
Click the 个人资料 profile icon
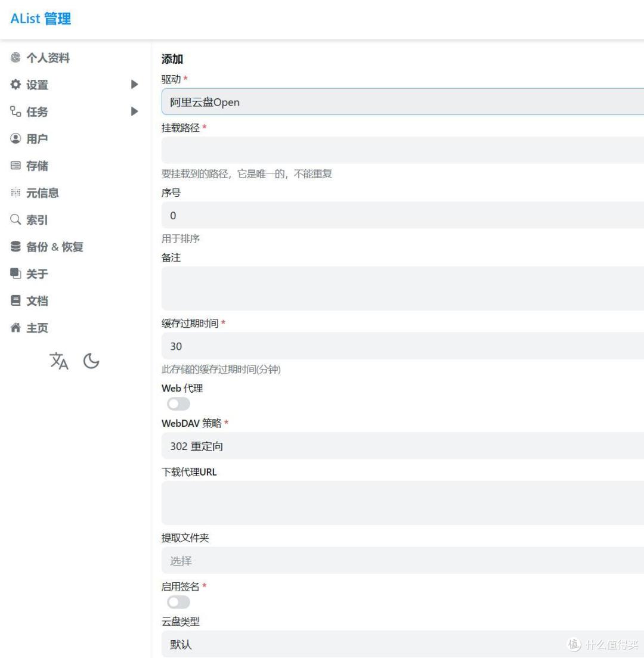pos(16,57)
